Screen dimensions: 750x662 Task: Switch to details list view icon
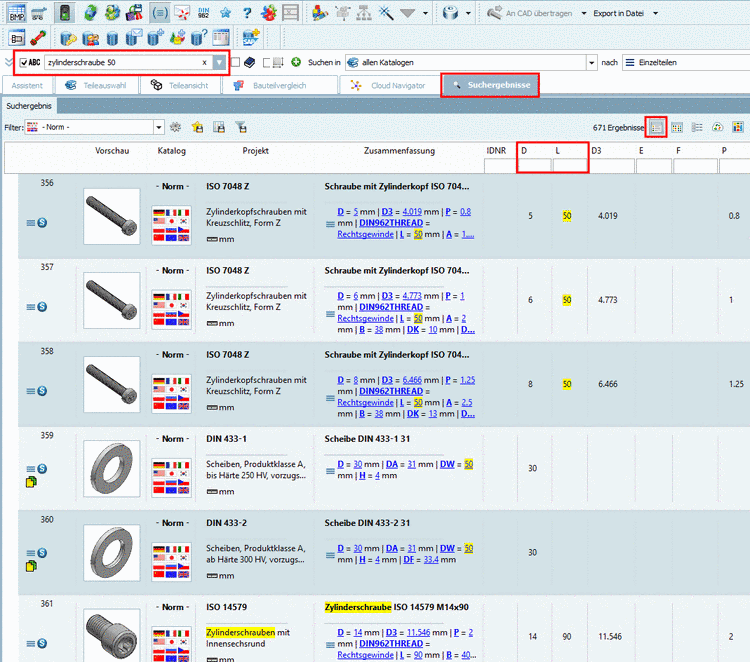point(697,127)
